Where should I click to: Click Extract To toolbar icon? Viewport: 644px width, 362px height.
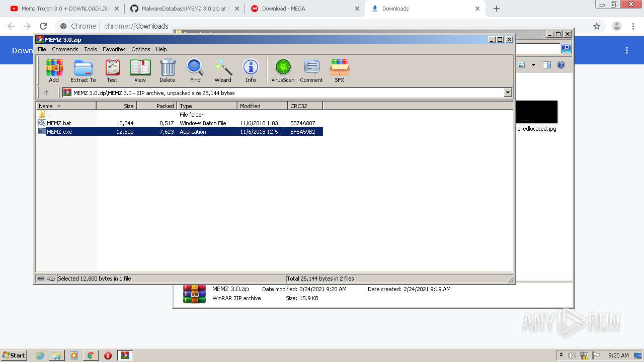[83, 71]
